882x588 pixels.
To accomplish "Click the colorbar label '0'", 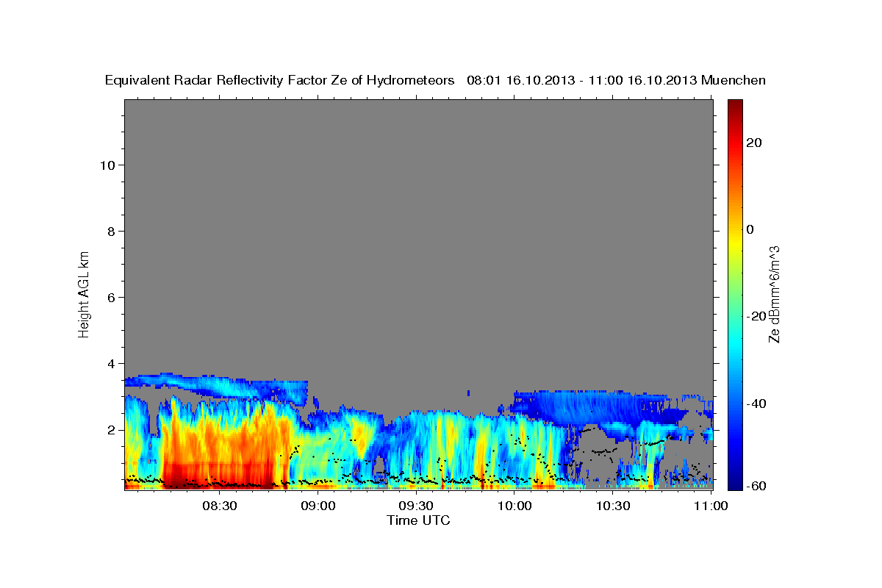I will (750, 229).
